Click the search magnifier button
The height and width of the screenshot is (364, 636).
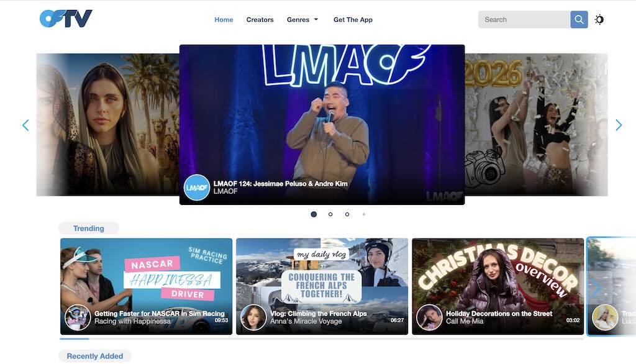click(579, 19)
